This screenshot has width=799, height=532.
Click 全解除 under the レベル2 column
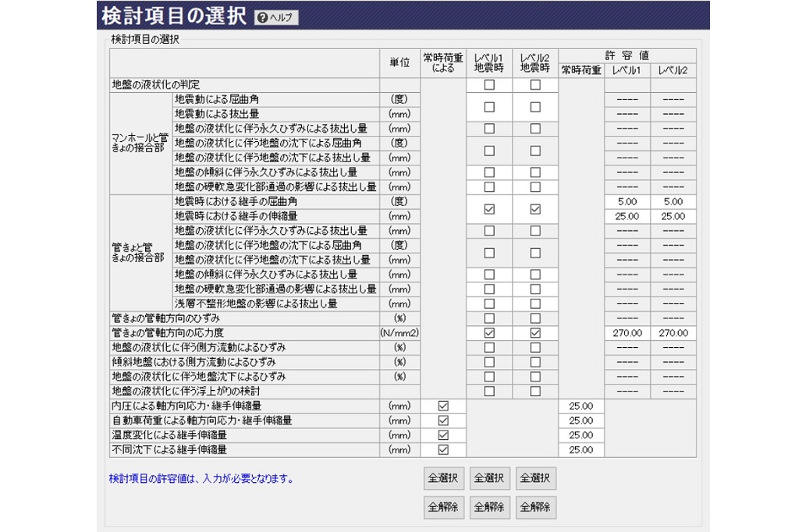click(x=535, y=508)
